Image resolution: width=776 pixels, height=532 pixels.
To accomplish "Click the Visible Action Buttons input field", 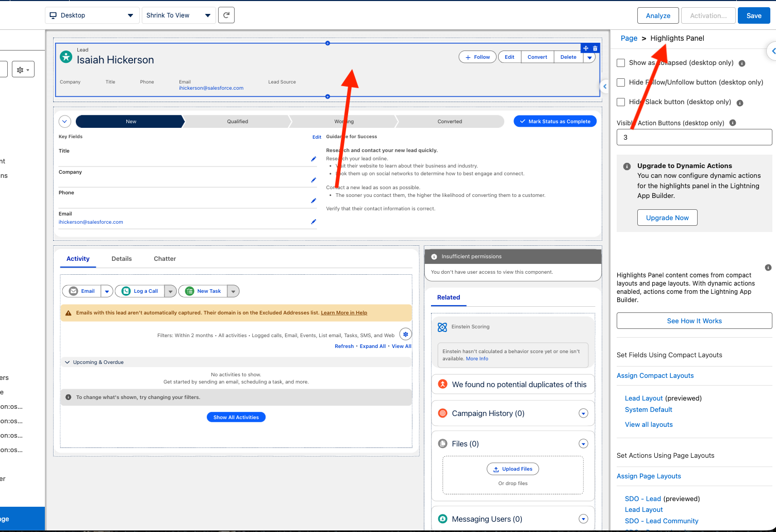I will click(694, 137).
